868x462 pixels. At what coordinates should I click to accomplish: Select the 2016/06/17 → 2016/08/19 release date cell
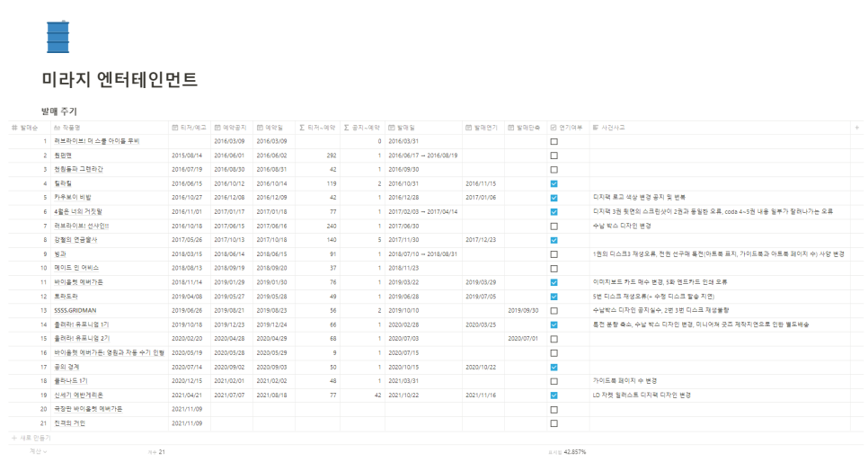pos(423,155)
